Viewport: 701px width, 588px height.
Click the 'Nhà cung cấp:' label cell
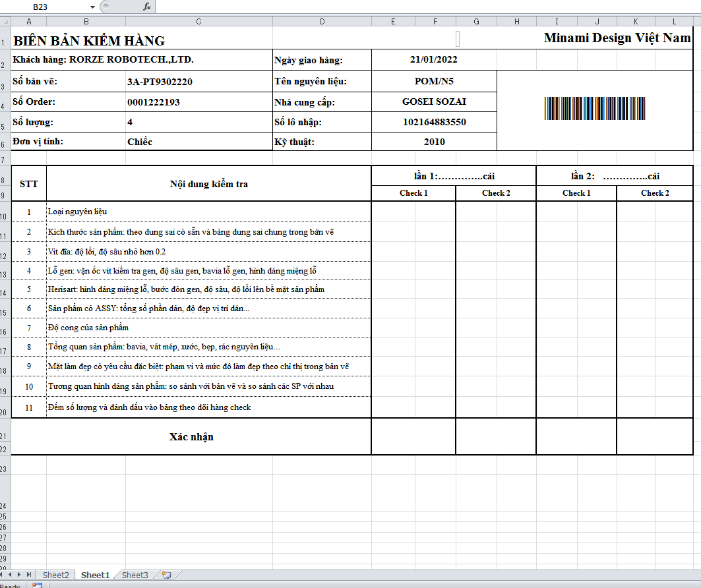(x=322, y=102)
